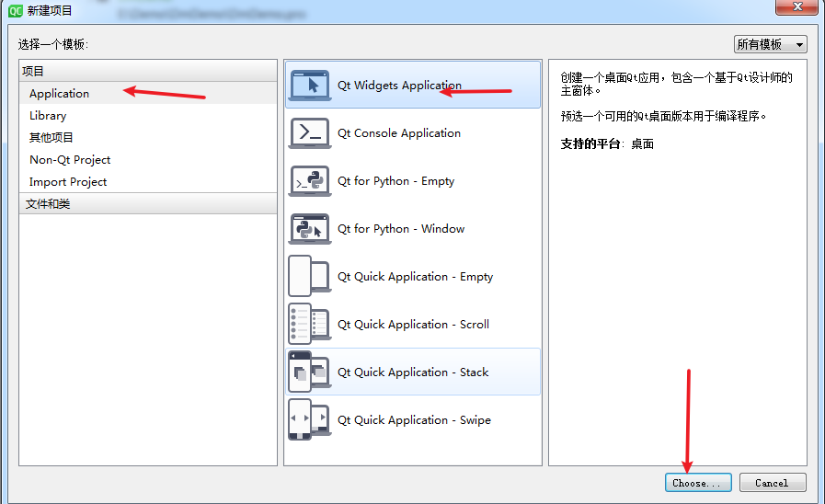
Task: Click the Qt Quick Application Empty icon
Action: click(309, 276)
